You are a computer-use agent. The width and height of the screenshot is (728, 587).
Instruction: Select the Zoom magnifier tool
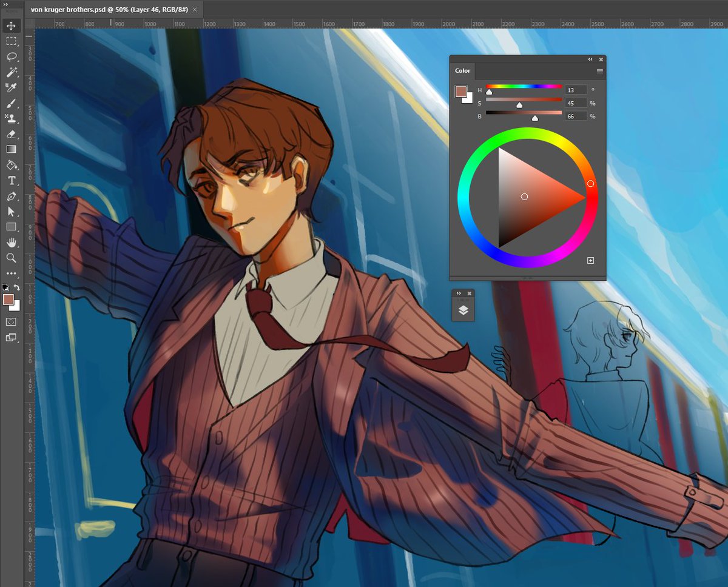pos(12,258)
